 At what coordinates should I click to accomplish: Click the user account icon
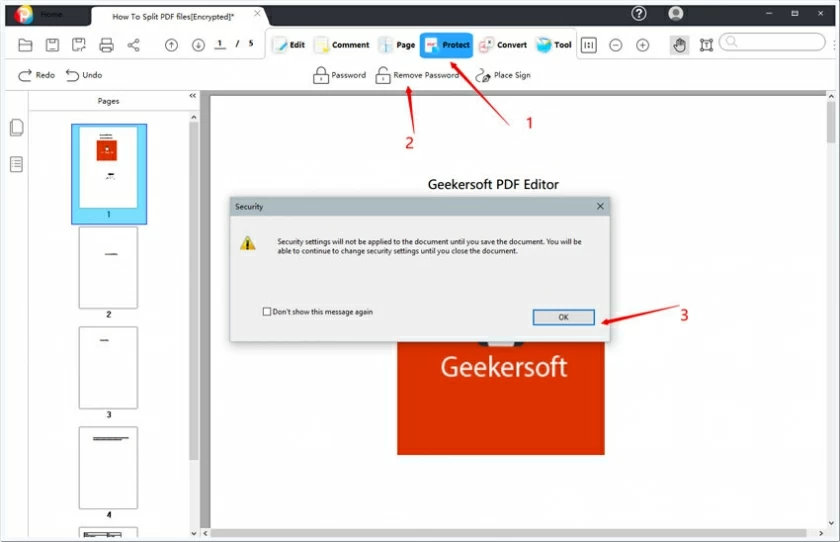(x=676, y=13)
